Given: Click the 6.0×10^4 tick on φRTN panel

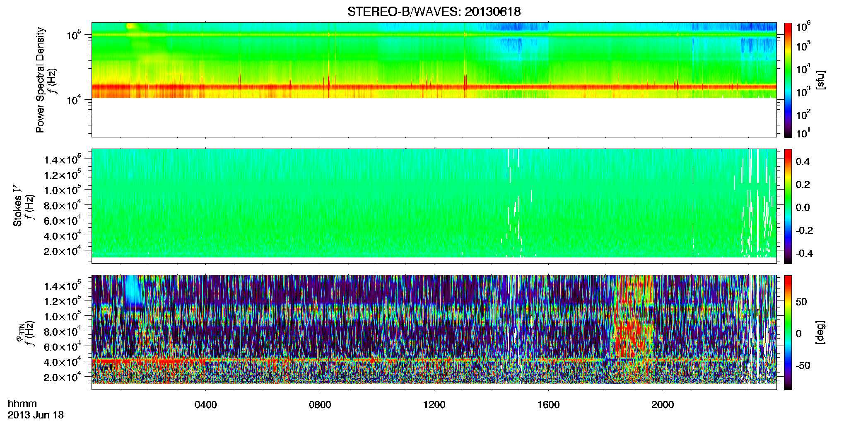Looking at the screenshot, I should point(63,347).
